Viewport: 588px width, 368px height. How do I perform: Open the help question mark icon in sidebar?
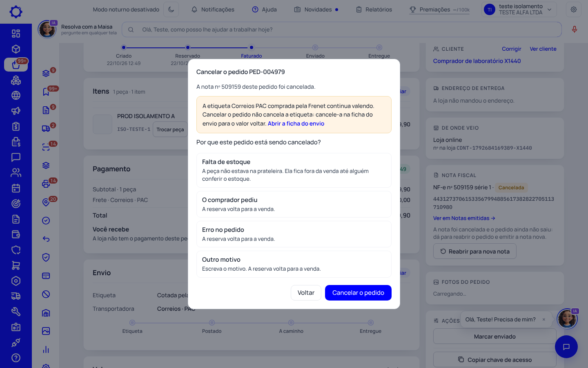(x=16, y=358)
